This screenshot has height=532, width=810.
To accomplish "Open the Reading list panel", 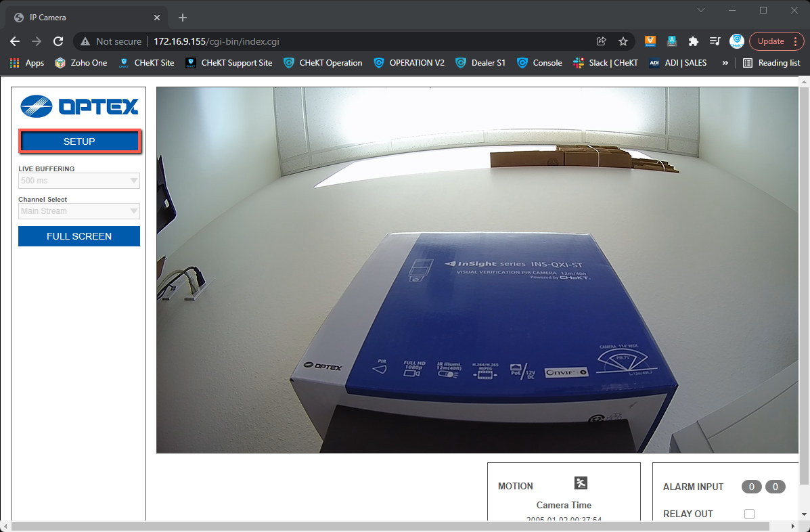I will pyautogui.click(x=772, y=63).
